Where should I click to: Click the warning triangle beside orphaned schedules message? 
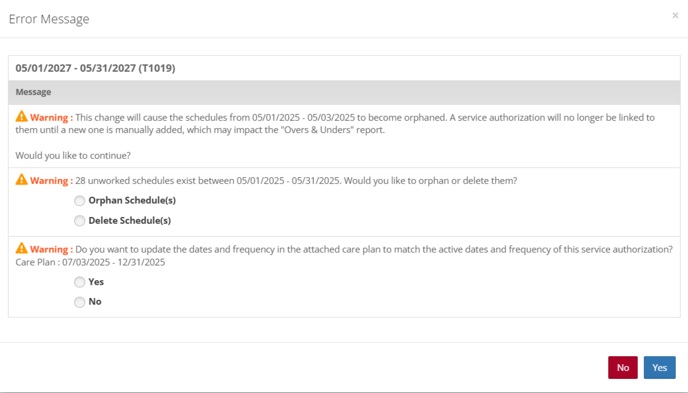click(22, 116)
